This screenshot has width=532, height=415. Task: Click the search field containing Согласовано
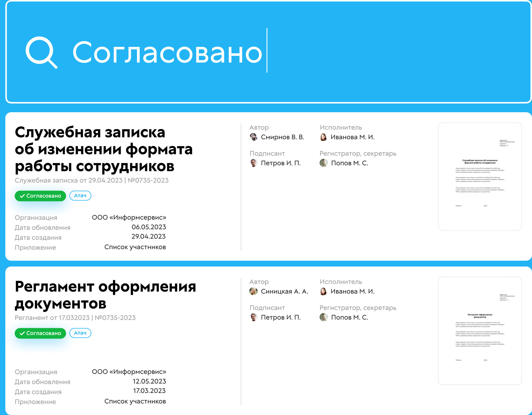[x=168, y=52]
